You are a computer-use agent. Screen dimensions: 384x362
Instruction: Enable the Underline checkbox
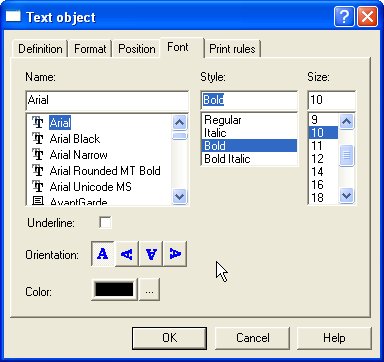pyautogui.click(x=105, y=222)
